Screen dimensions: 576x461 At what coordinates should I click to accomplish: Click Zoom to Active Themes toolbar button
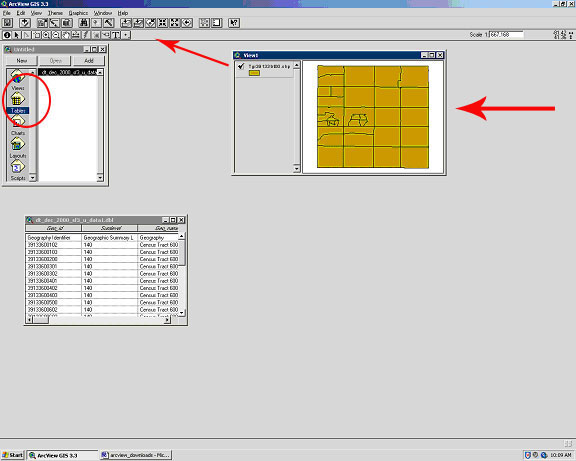138,23
